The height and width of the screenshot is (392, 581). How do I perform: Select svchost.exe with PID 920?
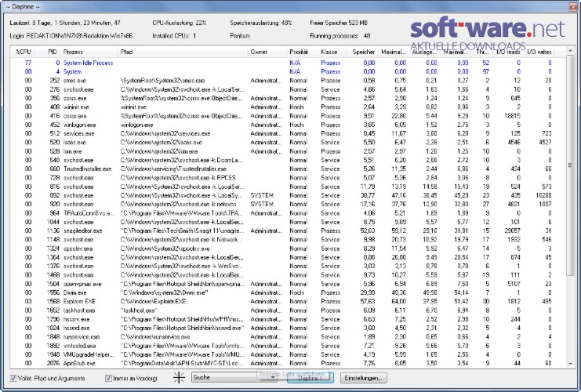click(x=284, y=204)
